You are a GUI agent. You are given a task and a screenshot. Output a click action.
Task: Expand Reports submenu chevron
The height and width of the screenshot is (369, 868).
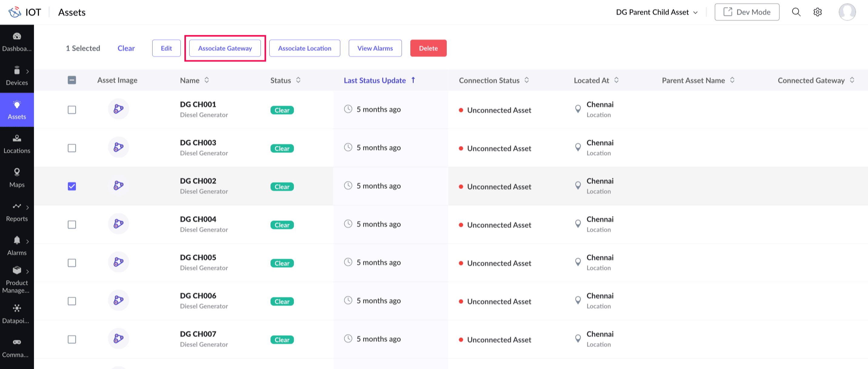[28, 207]
